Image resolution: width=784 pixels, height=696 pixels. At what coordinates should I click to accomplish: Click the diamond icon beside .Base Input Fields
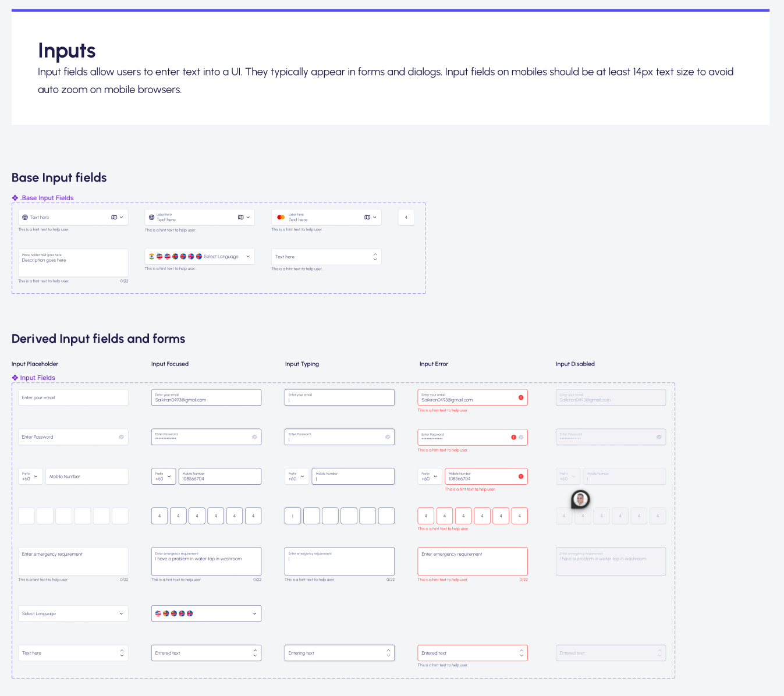pos(15,198)
